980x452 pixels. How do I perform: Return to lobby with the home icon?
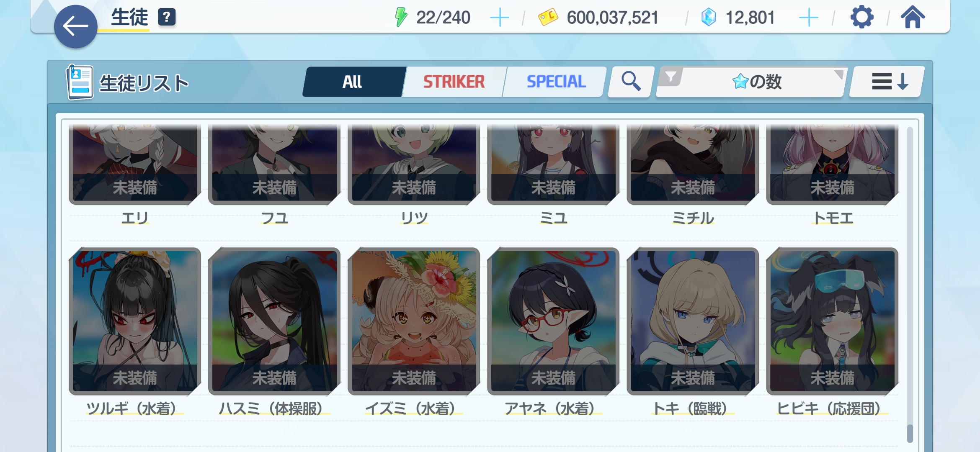913,18
